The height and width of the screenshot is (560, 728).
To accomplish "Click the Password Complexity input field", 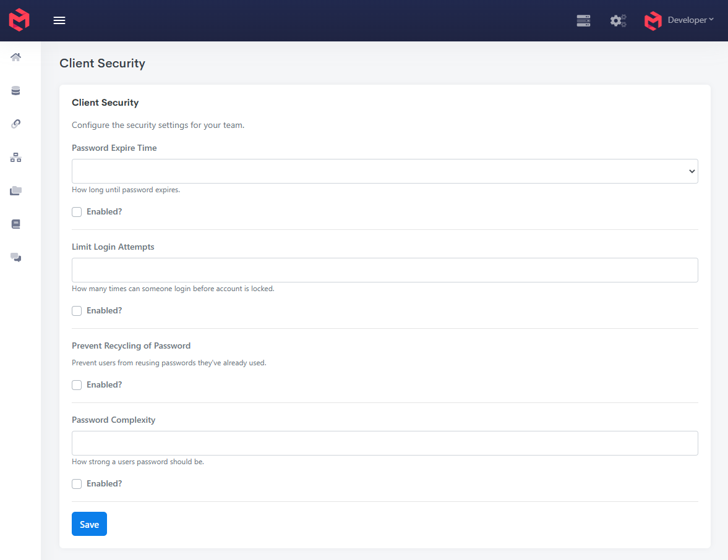I will coord(385,443).
